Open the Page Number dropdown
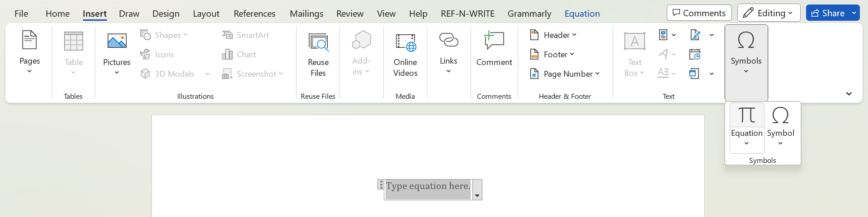This screenshot has width=868, height=217. pos(565,74)
